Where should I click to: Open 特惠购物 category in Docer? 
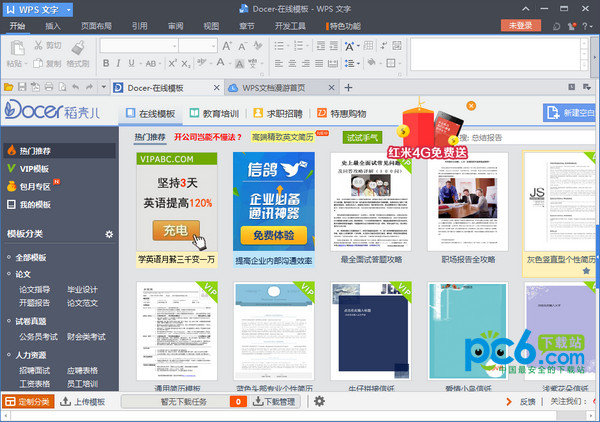[x=341, y=113]
